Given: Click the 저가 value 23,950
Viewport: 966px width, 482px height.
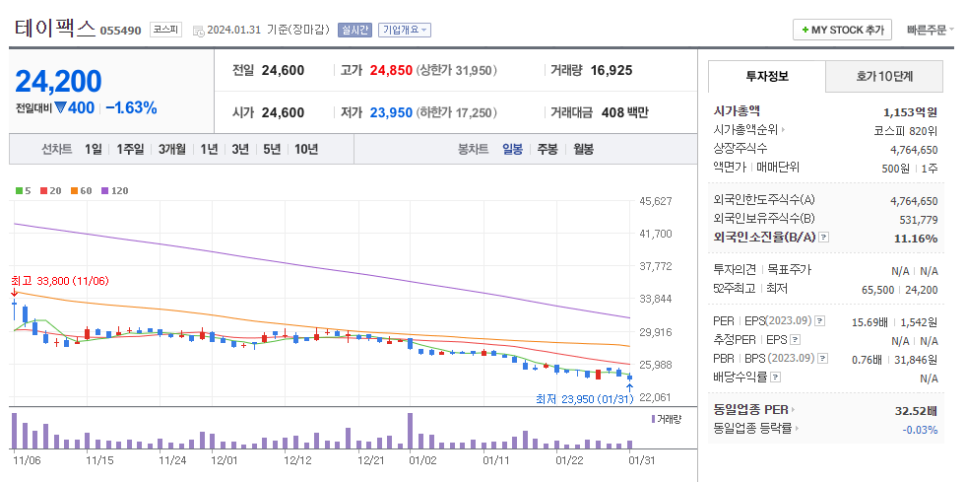Looking at the screenshot, I should click(391, 113).
